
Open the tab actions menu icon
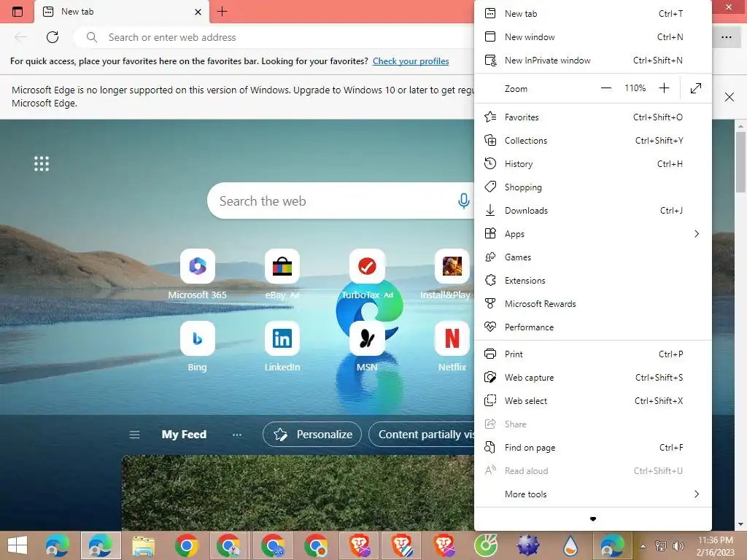click(18, 12)
